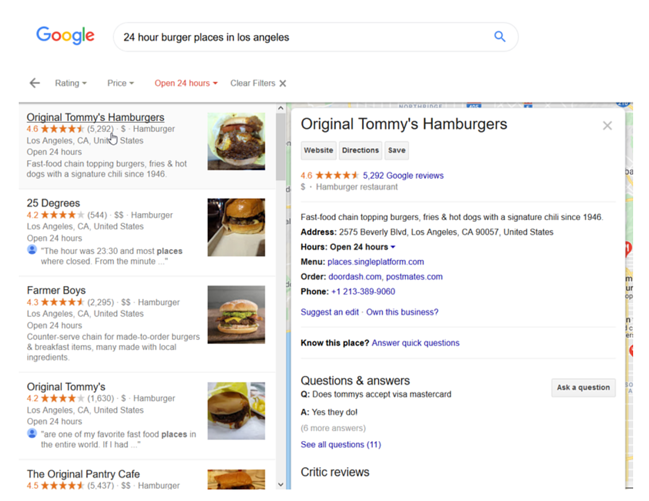Click the Google logo
Viewport: 649px width, 501px height.
[x=65, y=36]
